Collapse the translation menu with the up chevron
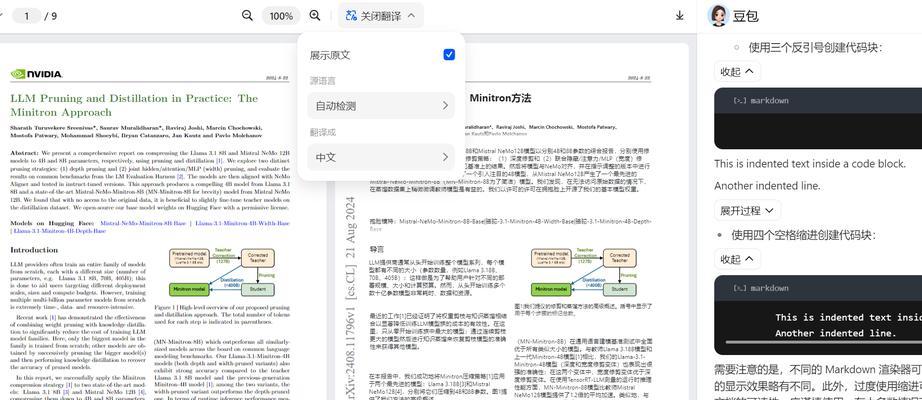Image resolution: width=922 pixels, height=400 pixels. click(x=411, y=16)
